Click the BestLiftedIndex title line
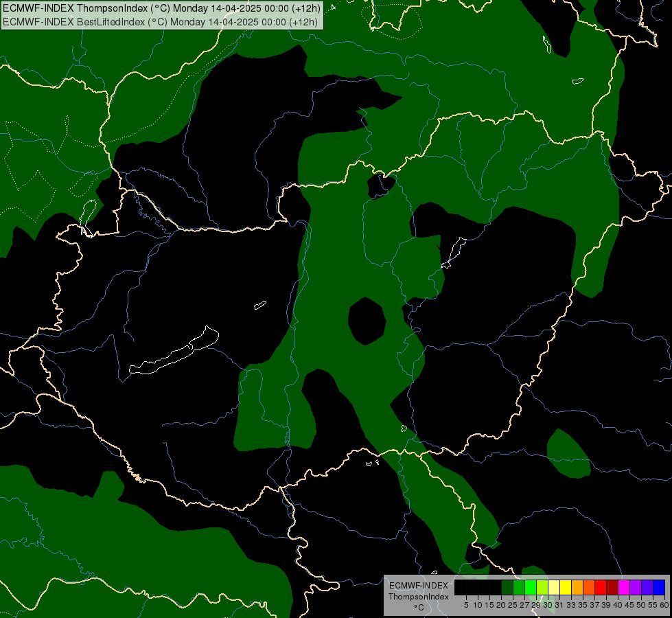This screenshot has width=672, height=618. pyautogui.click(x=161, y=22)
